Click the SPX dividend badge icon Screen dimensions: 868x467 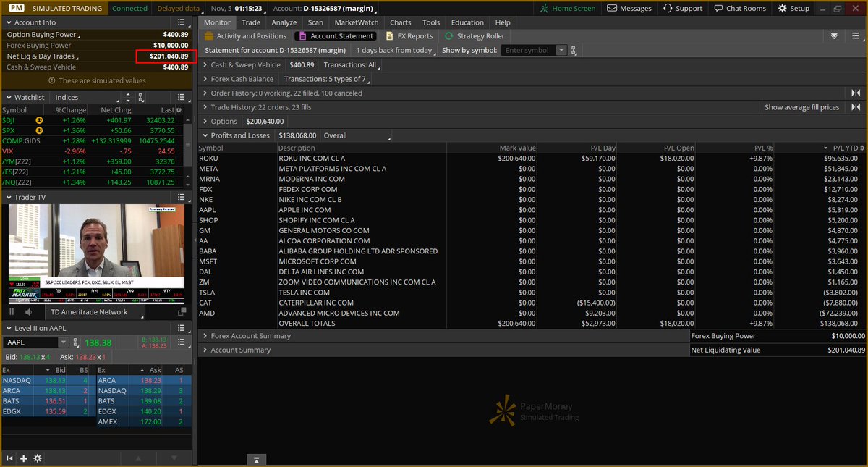pos(39,130)
